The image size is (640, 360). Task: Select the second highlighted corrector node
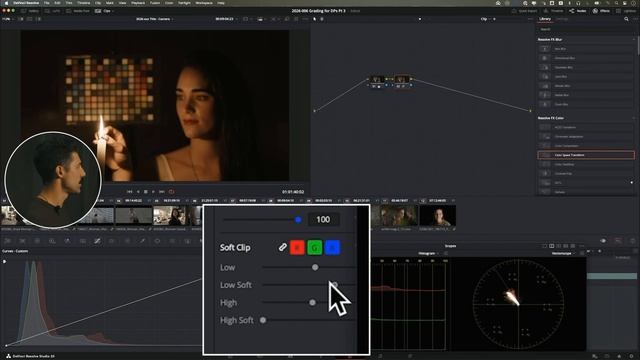coord(401,80)
